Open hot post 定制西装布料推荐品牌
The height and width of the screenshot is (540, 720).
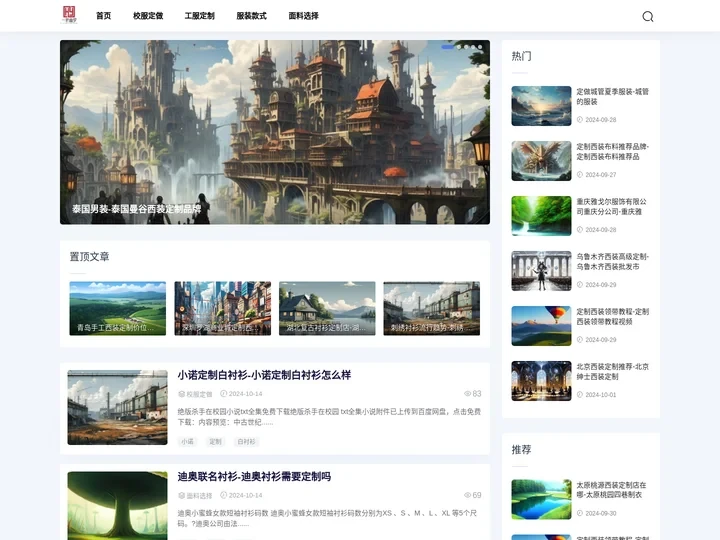point(613,152)
